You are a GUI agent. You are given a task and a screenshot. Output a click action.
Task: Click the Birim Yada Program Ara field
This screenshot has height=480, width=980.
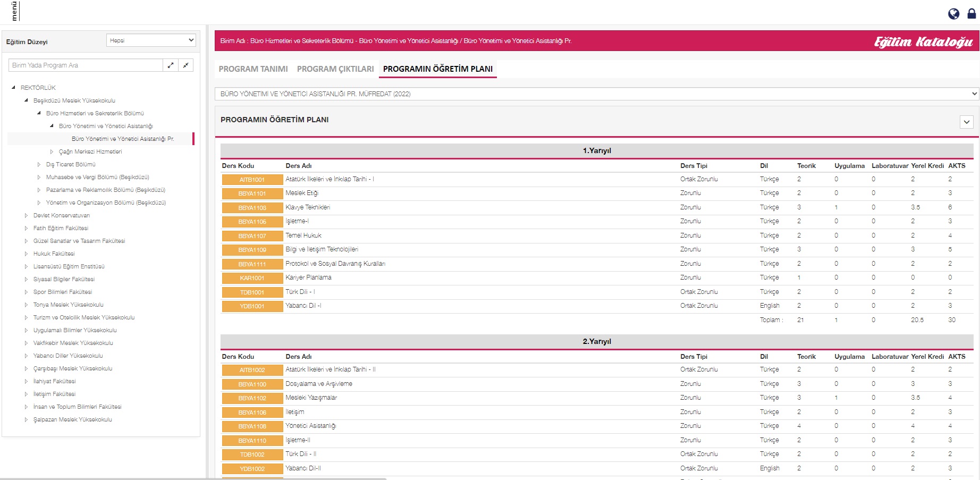click(86, 65)
